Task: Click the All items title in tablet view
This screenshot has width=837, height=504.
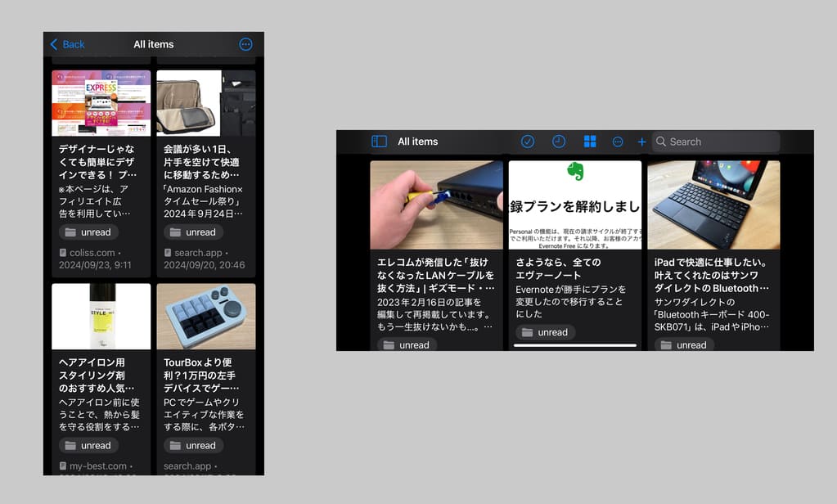Action: (x=418, y=142)
